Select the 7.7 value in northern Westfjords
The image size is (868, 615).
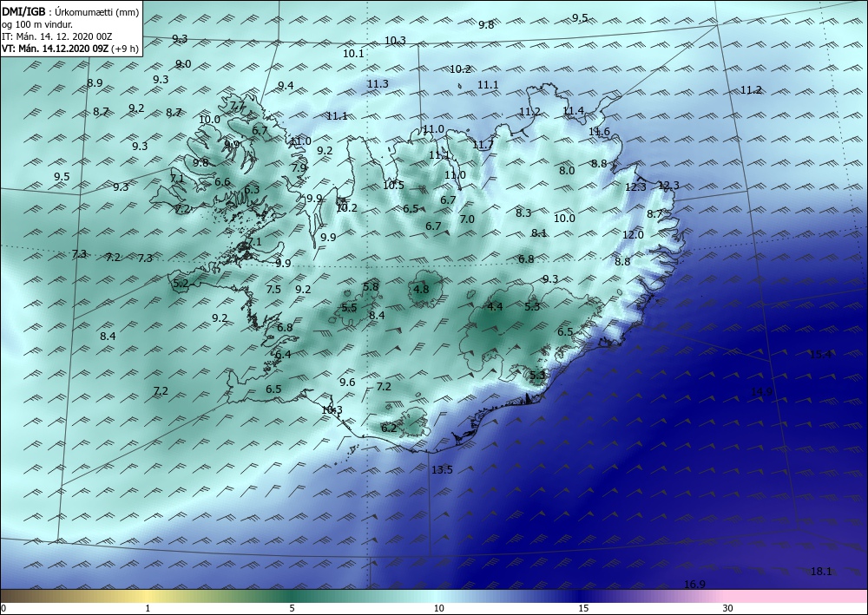tap(238, 106)
